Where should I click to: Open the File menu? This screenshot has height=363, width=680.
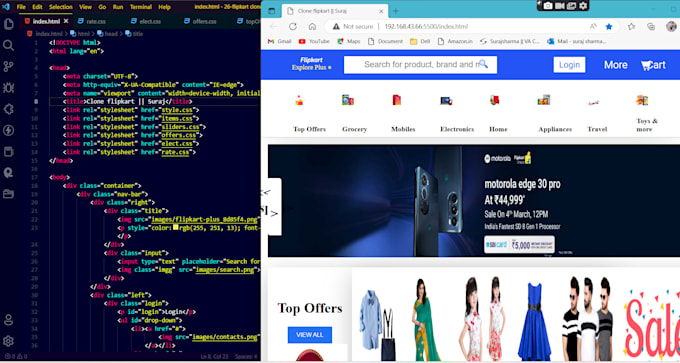click(x=21, y=7)
